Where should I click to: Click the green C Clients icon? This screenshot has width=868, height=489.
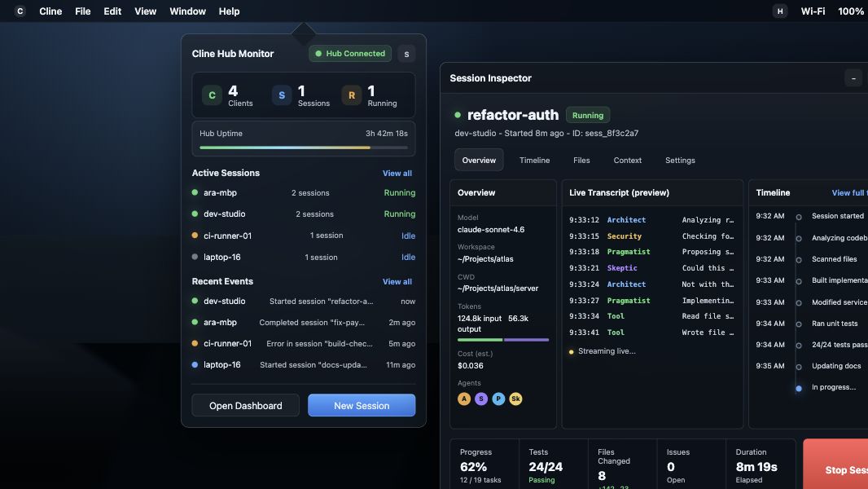click(x=212, y=95)
